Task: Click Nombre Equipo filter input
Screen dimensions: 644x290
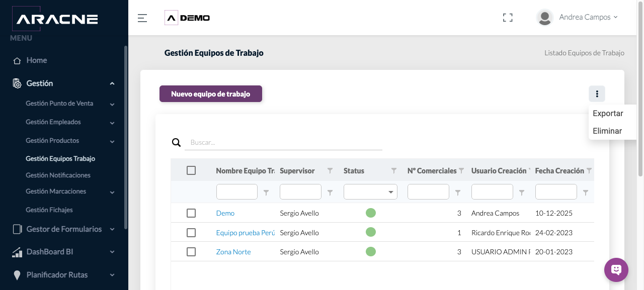Action: [237, 192]
